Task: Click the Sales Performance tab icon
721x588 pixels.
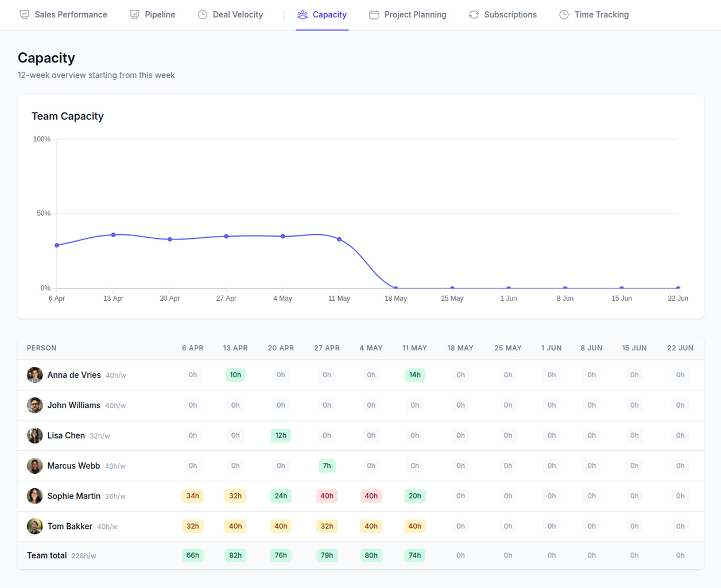Action: [x=24, y=15]
